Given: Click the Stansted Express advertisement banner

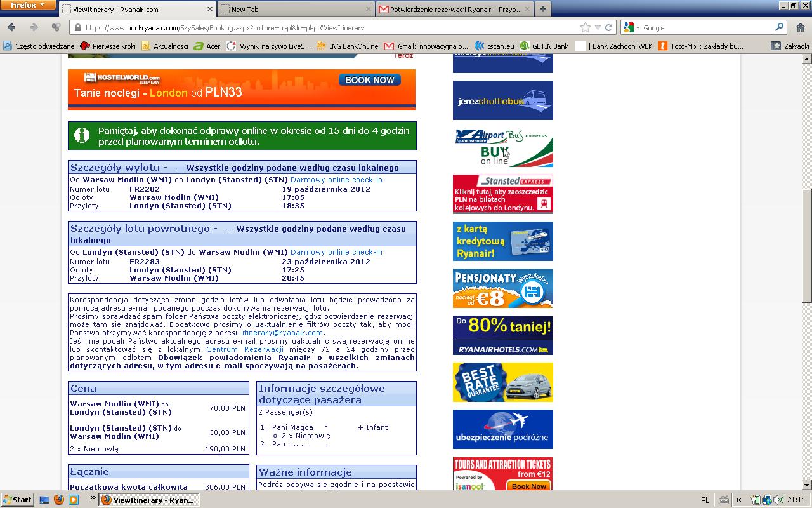Looking at the screenshot, I should (502, 194).
